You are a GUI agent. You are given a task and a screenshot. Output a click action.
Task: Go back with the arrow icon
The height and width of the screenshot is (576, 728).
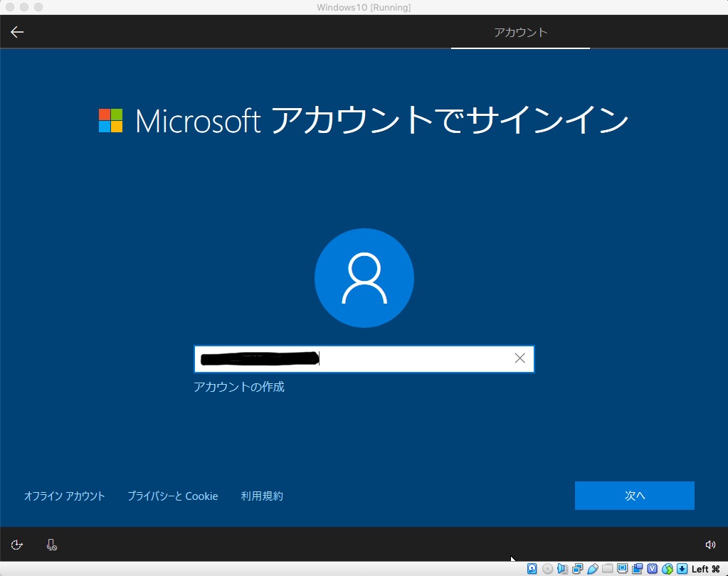tap(17, 32)
